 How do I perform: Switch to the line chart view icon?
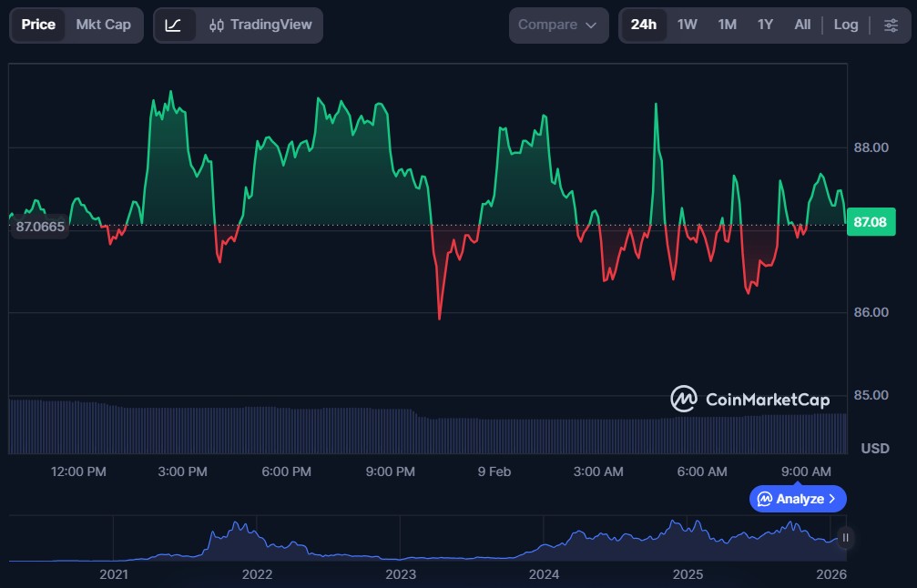pos(173,25)
